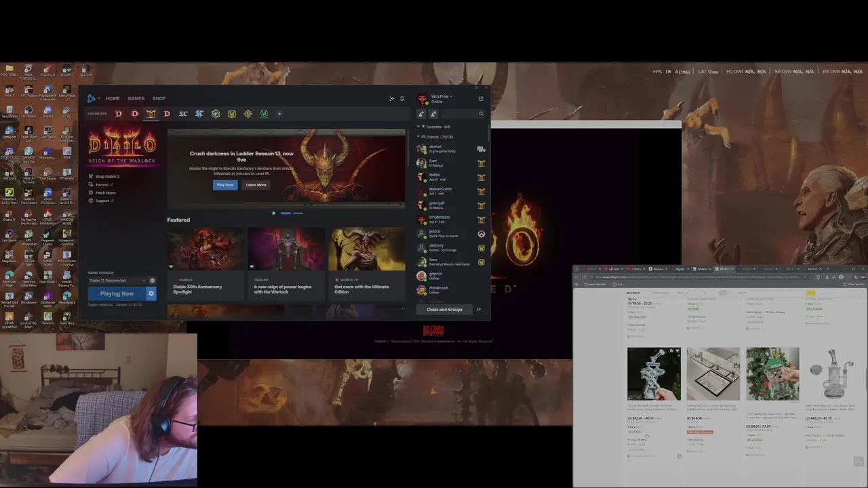Add a favorite game with plus icon
Screen dimensions: 868x488
(x=279, y=114)
